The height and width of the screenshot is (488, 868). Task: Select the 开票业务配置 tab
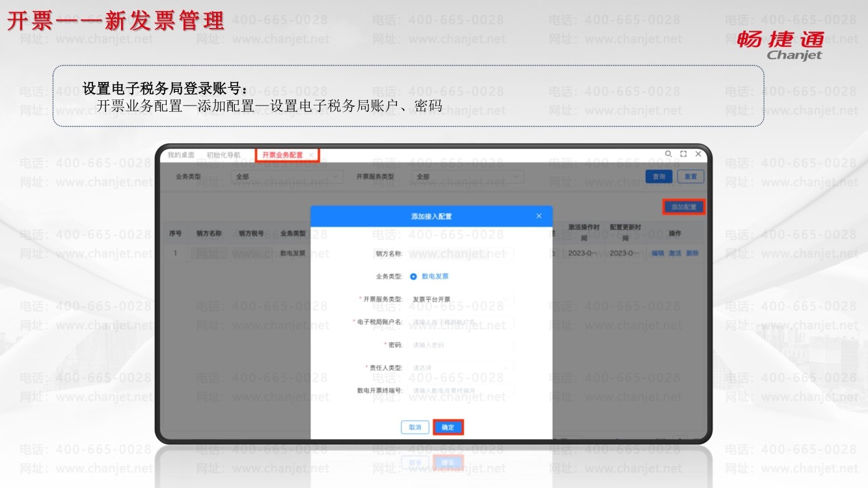coord(282,156)
